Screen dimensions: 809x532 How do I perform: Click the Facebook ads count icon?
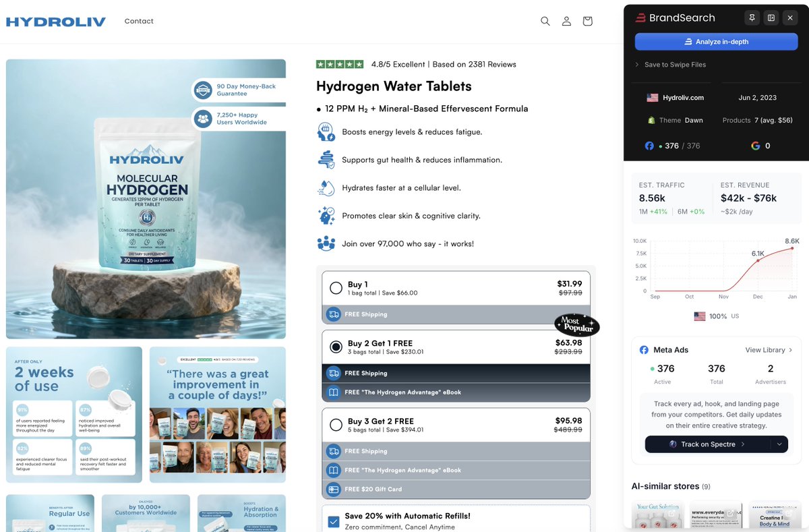point(650,146)
